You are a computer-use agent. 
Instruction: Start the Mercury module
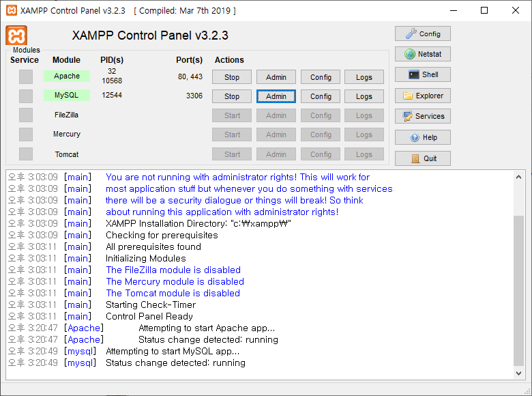(x=232, y=135)
